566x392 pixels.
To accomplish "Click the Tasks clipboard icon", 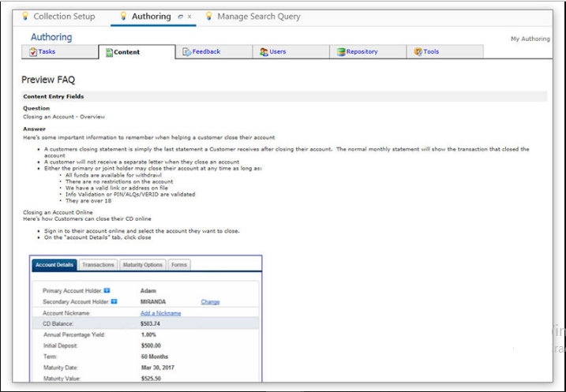I will [32, 52].
